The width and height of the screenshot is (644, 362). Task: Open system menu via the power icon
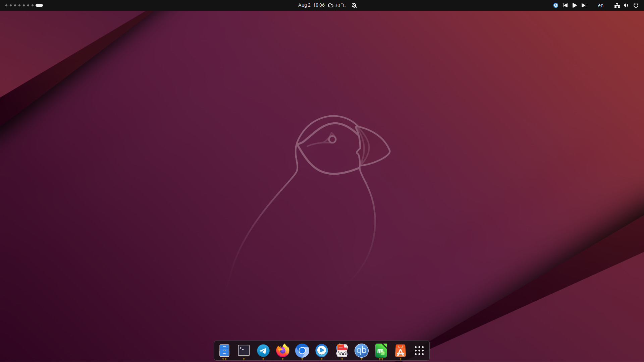click(x=636, y=5)
